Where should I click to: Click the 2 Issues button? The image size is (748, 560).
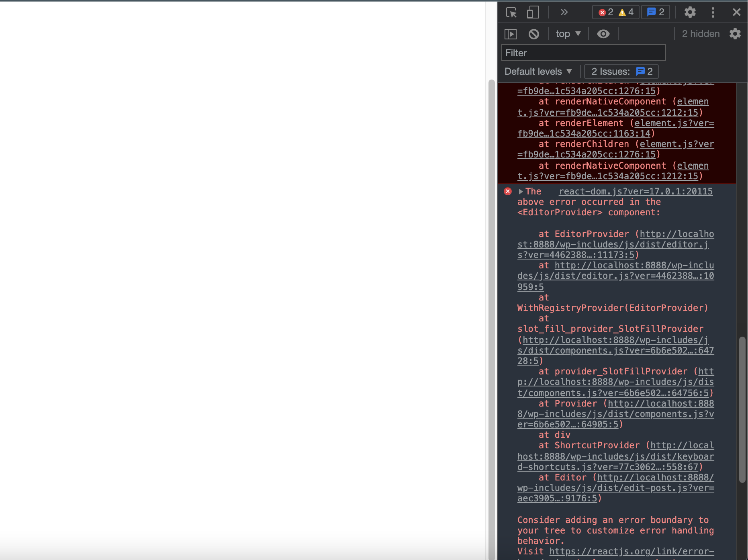(621, 71)
